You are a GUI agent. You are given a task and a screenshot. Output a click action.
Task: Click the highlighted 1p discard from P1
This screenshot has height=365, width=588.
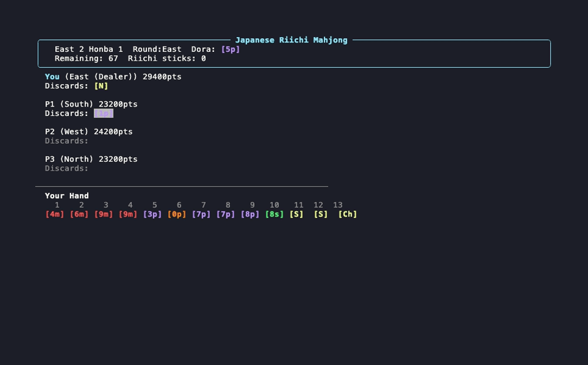103,114
